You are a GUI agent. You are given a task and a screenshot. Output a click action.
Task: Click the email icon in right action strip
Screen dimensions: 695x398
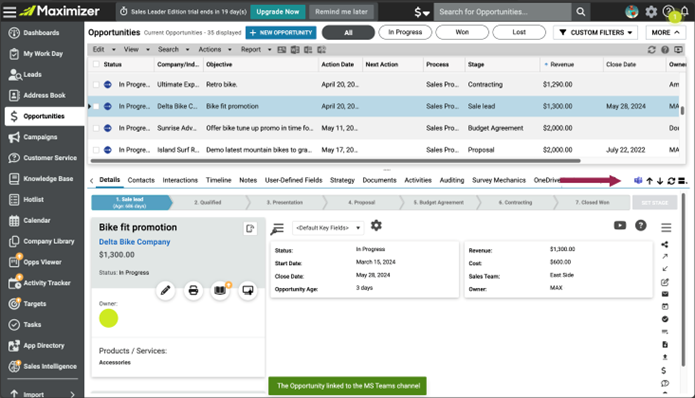(x=665, y=294)
